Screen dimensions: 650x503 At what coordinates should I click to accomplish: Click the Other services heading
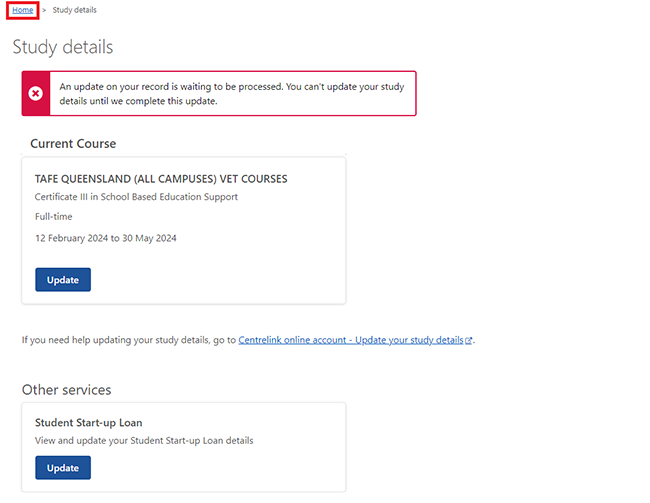66,390
